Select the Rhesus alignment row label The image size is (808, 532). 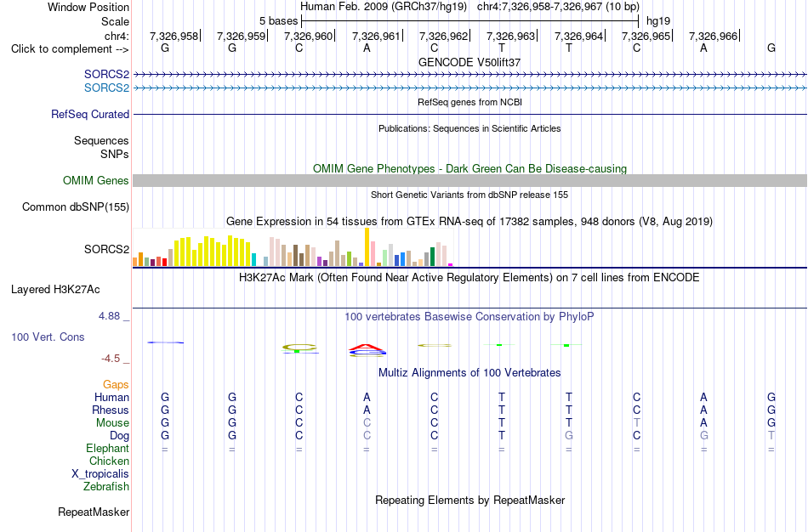click(x=111, y=410)
